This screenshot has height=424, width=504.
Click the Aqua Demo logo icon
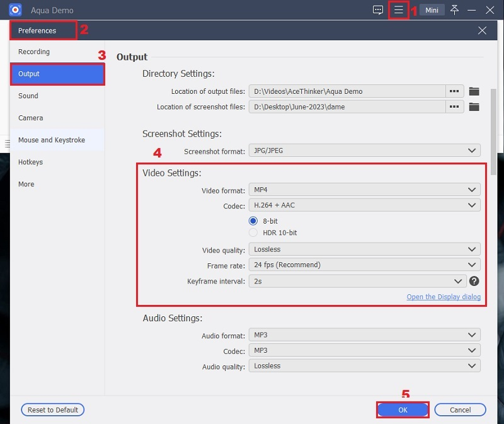[14, 9]
